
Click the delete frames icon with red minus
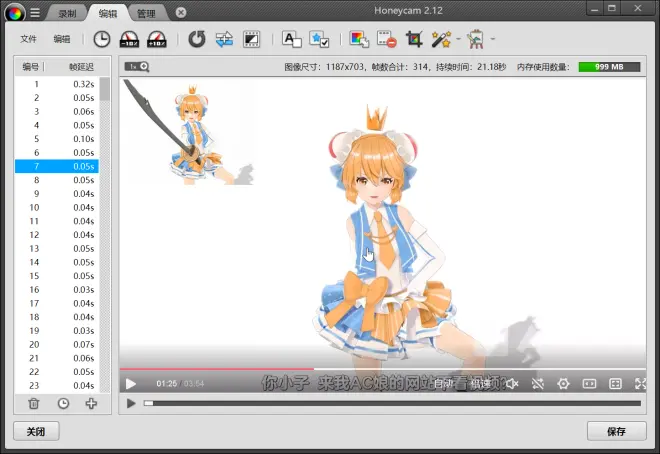386,39
